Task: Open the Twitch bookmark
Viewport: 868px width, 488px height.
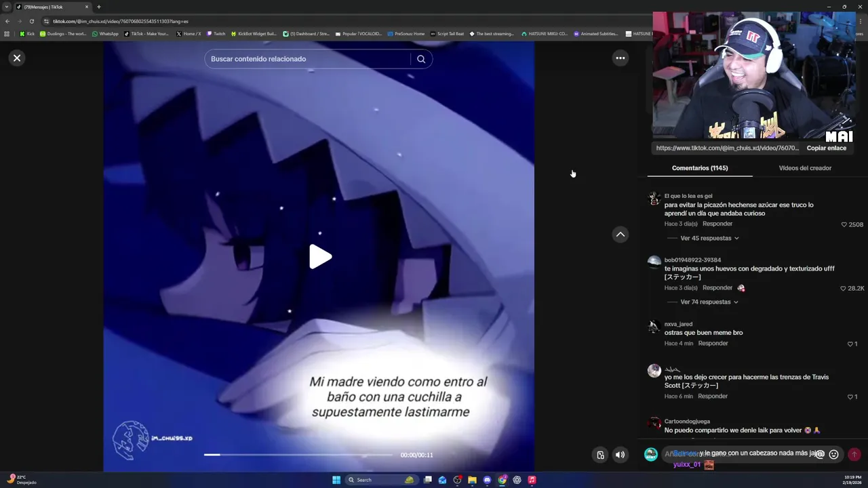Action: pyautogui.click(x=216, y=33)
